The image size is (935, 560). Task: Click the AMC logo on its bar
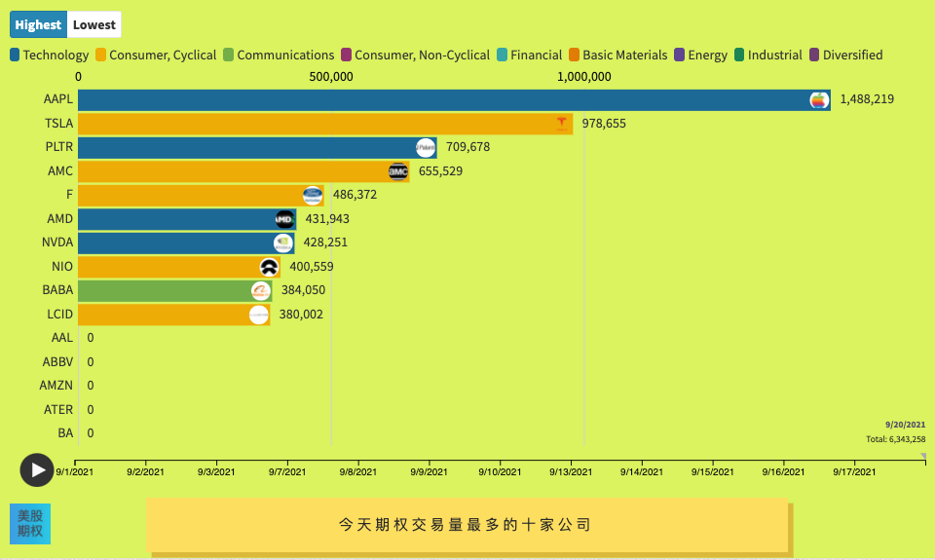(398, 171)
